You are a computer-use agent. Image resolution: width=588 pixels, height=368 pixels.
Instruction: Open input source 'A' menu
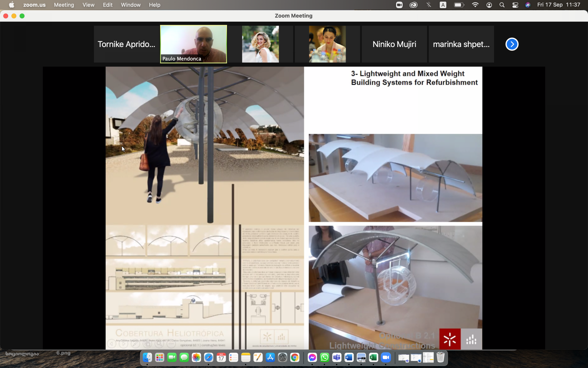point(443,5)
